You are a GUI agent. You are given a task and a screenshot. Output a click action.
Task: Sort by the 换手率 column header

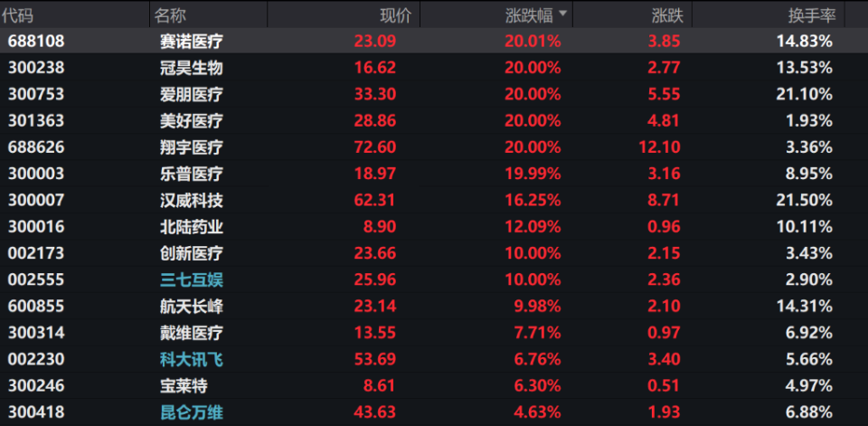click(x=811, y=15)
